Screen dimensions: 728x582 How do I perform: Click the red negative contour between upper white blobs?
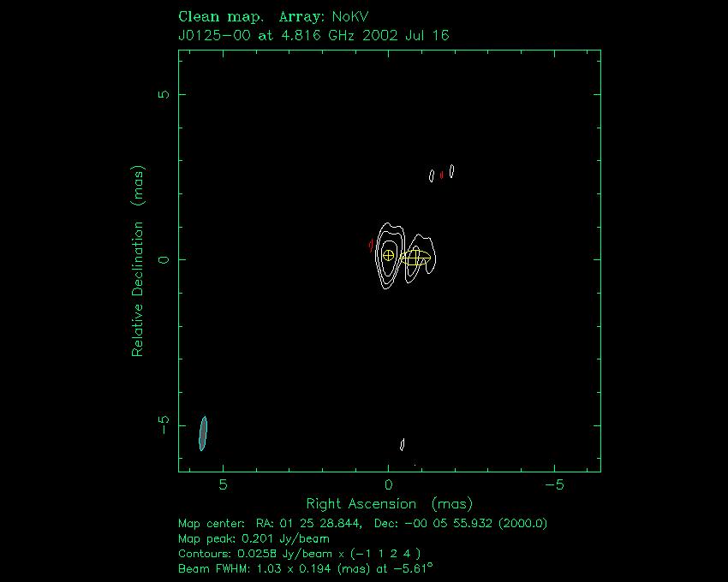click(442, 175)
